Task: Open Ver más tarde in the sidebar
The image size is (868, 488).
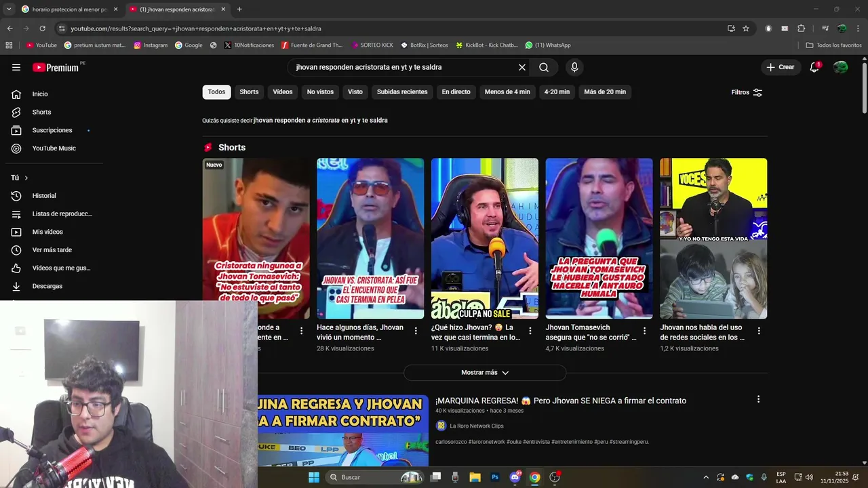Action: click(52, 250)
